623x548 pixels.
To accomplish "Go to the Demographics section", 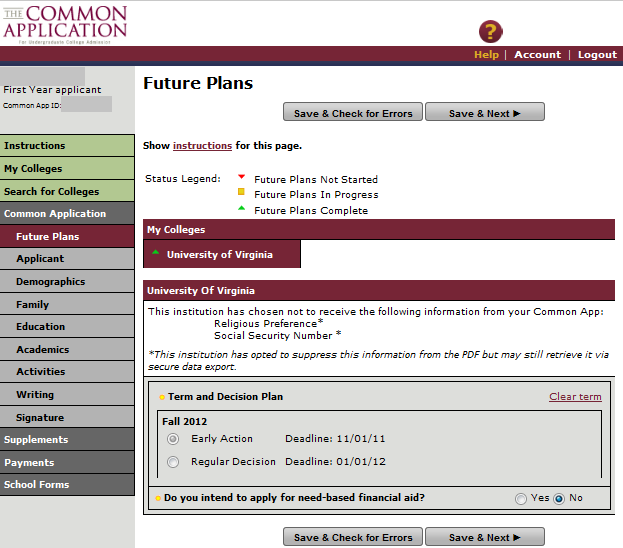I will click(x=67, y=281).
